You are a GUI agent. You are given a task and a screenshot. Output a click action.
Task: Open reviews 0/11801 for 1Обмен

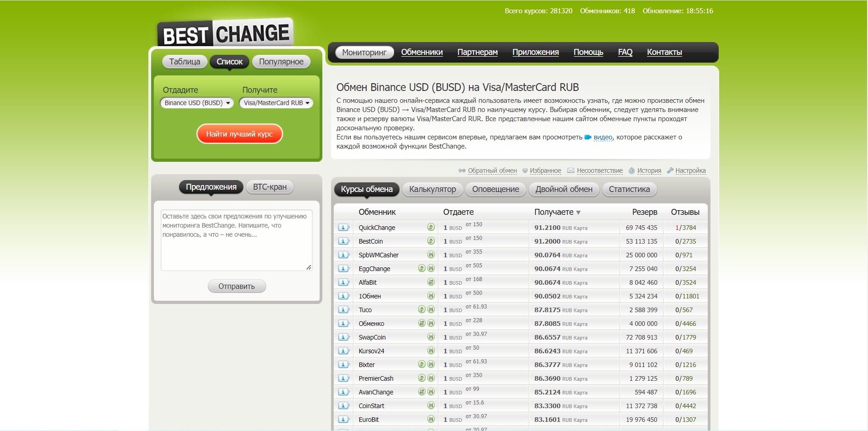[x=687, y=296]
